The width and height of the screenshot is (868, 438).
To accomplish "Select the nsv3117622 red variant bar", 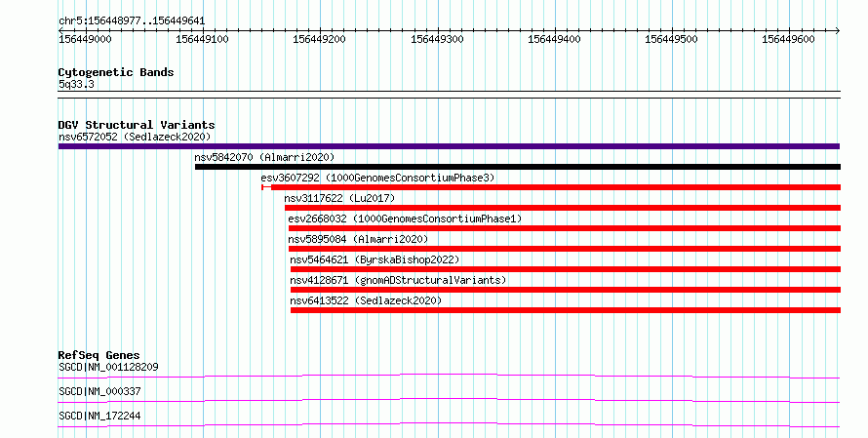I will click(x=563, y=208).
